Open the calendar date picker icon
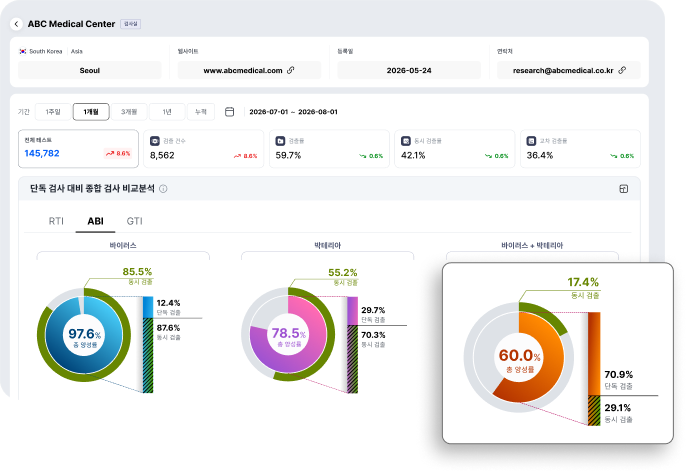This screenshot has height=473, width=688. 229,112
